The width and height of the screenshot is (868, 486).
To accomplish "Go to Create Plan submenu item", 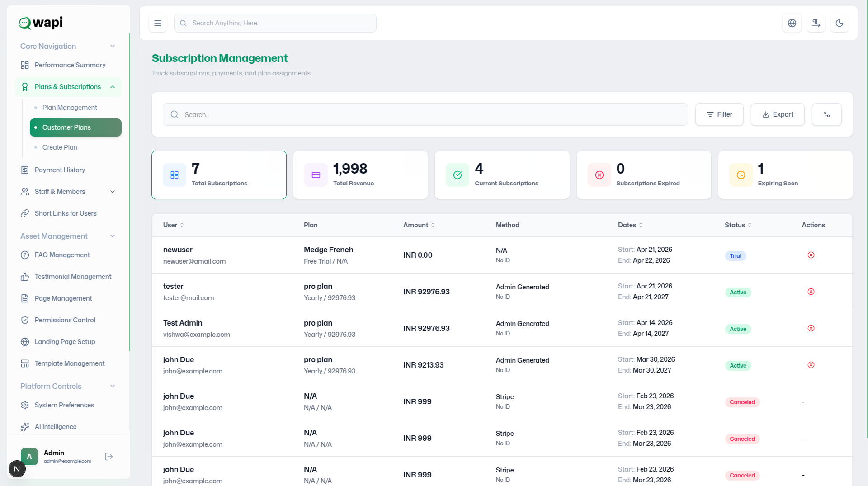I will (x=75, y=147).
